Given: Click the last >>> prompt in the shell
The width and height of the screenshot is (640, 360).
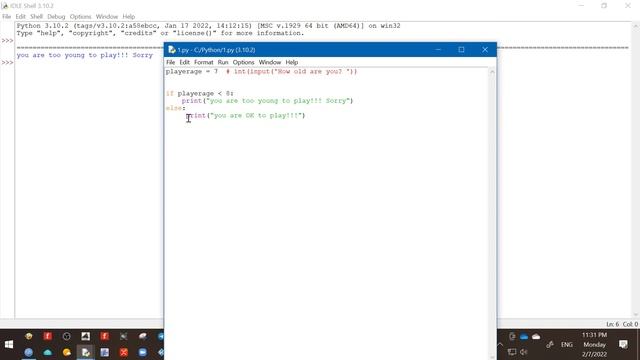Looking at the screenshot, I should pyautogui.click(x=7, y=62).
